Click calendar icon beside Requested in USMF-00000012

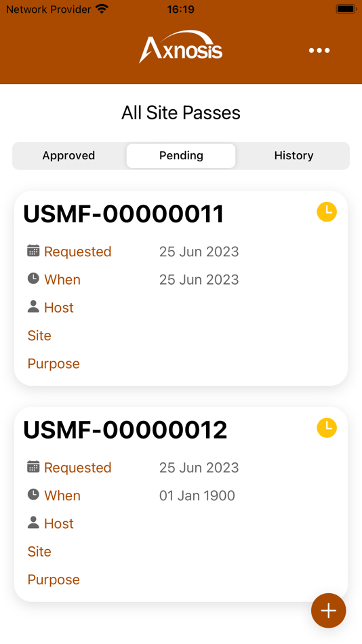33,466
